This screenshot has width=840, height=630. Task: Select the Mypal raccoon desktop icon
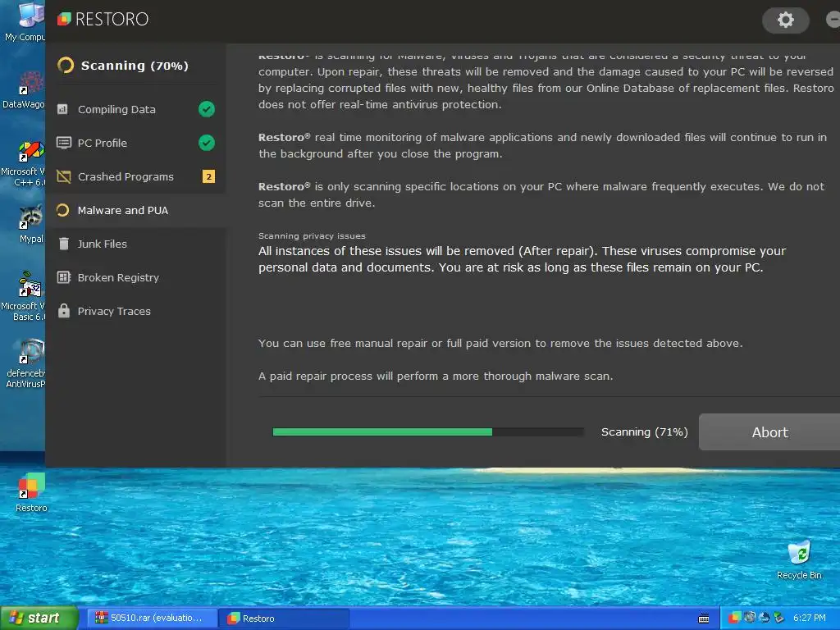31,223
